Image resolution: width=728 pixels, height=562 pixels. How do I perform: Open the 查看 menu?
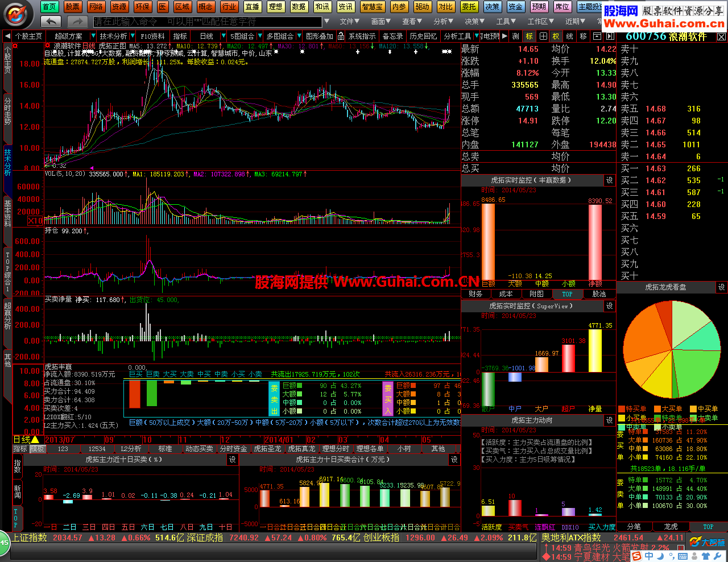(x=412, y=22)
